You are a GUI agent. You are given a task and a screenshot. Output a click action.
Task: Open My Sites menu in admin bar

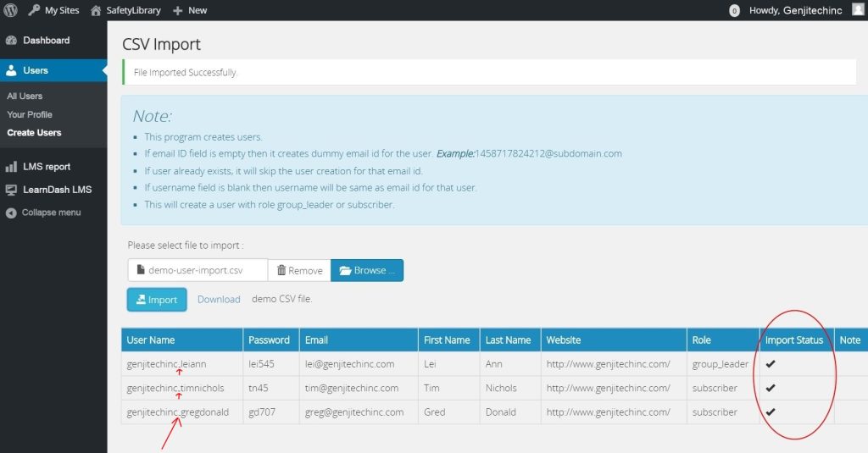pos(54,10)
